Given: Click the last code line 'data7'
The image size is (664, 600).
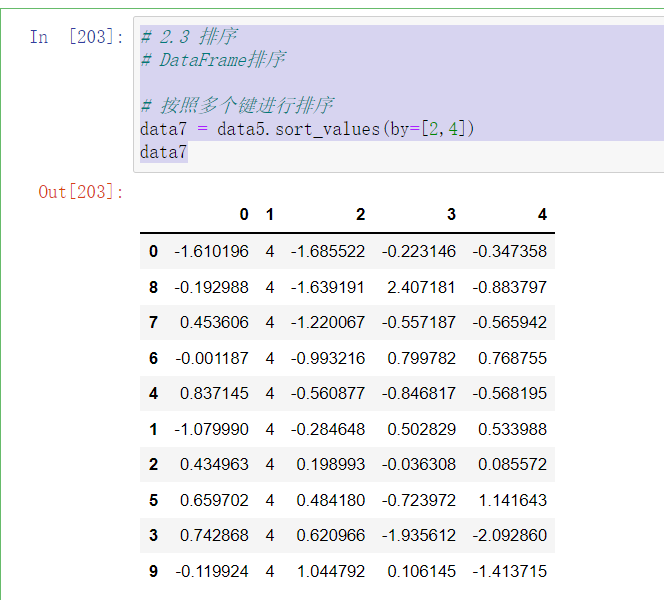Looking at the screenshot, I should coord(163,152).
